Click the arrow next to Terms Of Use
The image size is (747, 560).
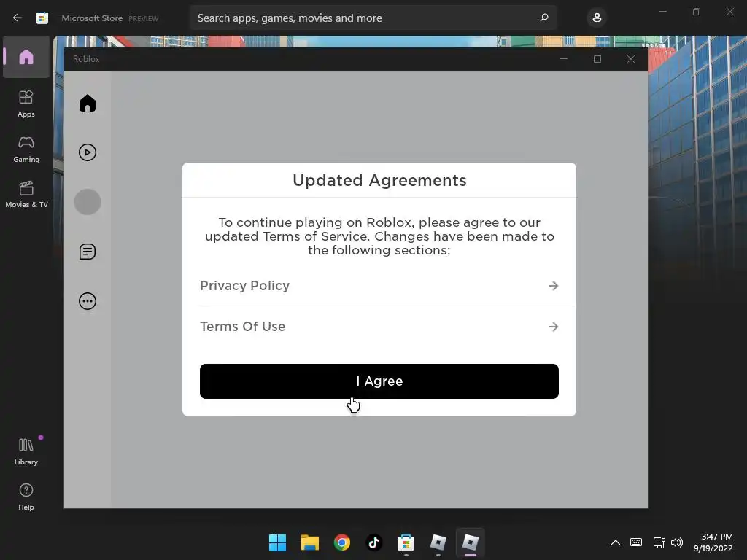553,327
